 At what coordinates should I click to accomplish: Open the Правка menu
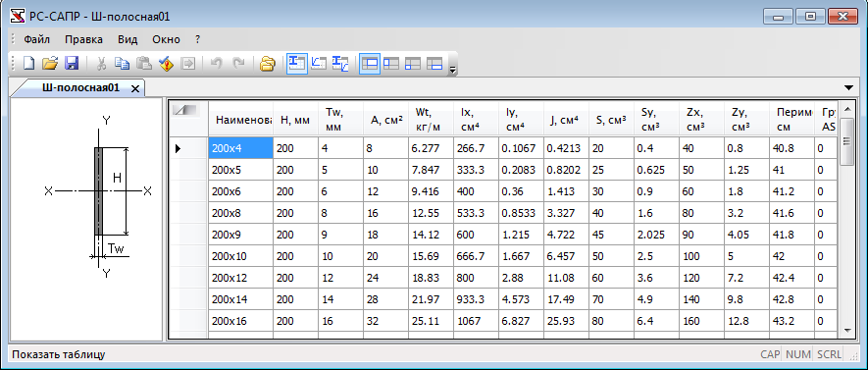point(83,39)
